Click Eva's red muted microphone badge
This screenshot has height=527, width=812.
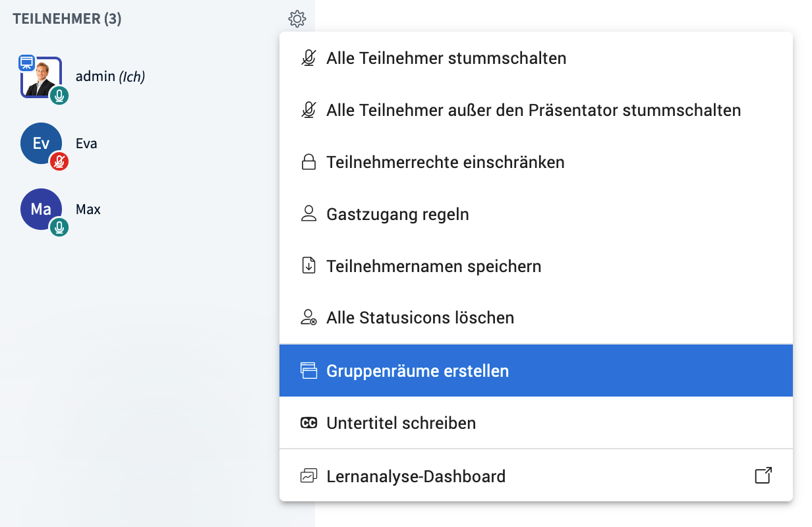(x=59, y=161)
